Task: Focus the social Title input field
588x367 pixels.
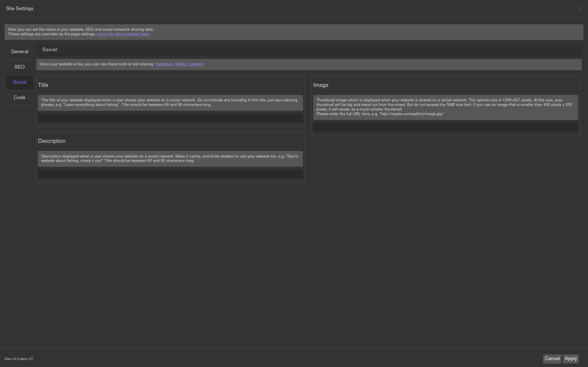Action: tap(170, 118)
